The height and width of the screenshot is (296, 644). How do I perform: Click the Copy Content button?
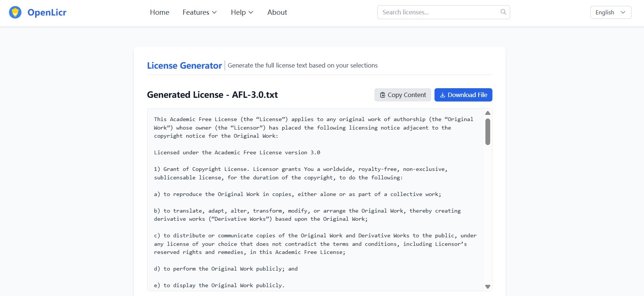(x=402, y=95)
